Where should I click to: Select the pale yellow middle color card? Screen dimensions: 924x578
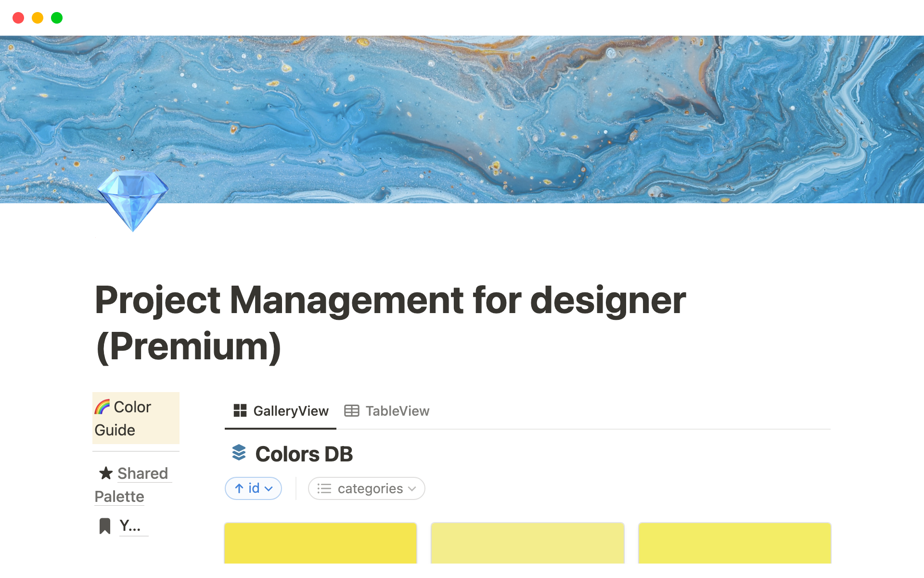(527, 543)
